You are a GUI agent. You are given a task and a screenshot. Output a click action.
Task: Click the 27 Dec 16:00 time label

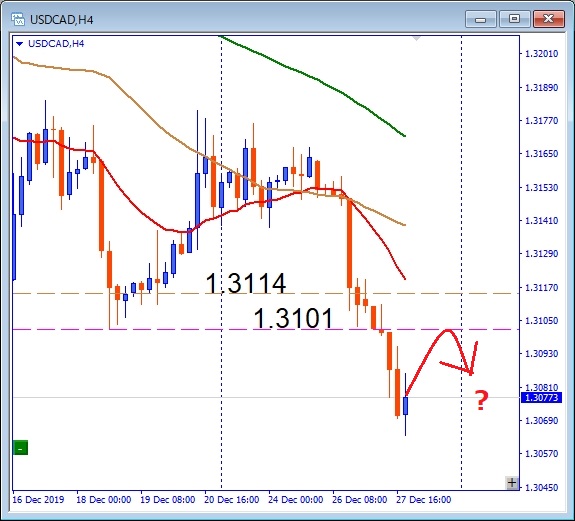pos(424,500)
